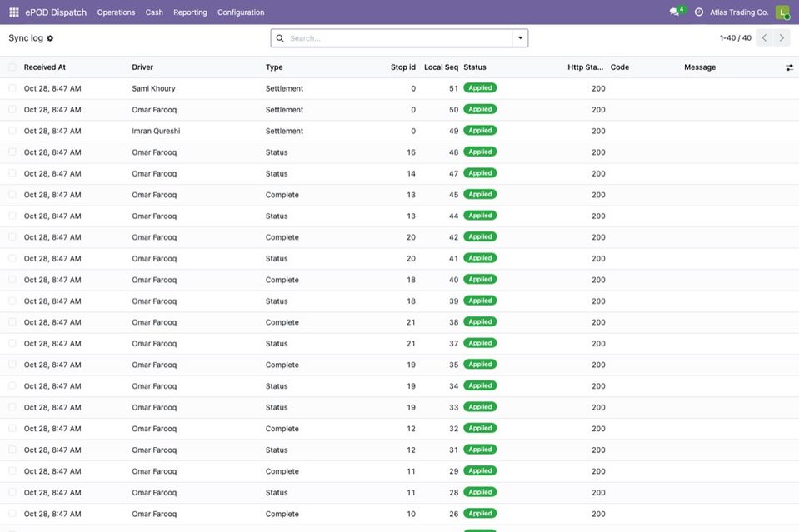Viewport: 799px width, 532px height.
Task: Click Complete type in Local Seq 35 row
Action: point(282,365)
